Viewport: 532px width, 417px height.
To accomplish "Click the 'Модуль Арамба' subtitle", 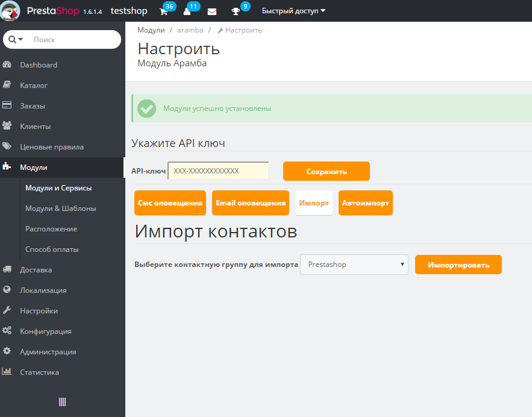I will (172, 63).
